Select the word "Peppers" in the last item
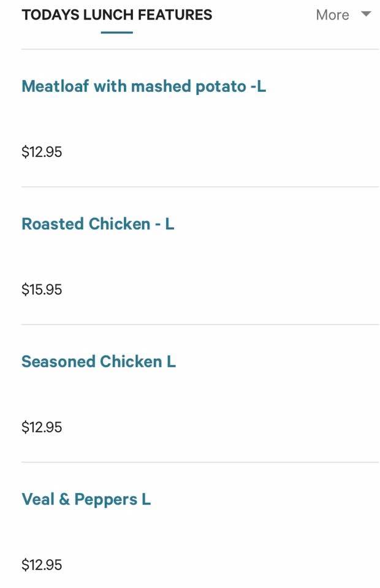This screenshot has height=588, width=380. coord(105,500)
